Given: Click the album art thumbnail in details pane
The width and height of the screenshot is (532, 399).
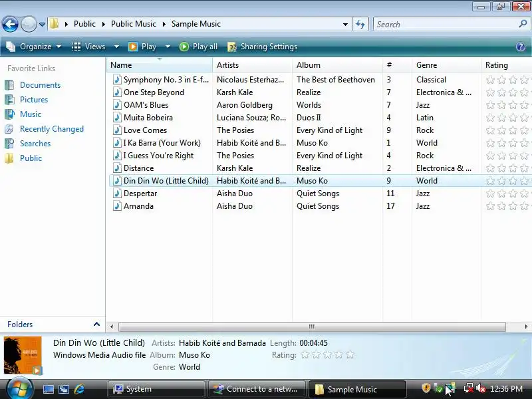Looking at the screenshot, I should pos(23,355).
